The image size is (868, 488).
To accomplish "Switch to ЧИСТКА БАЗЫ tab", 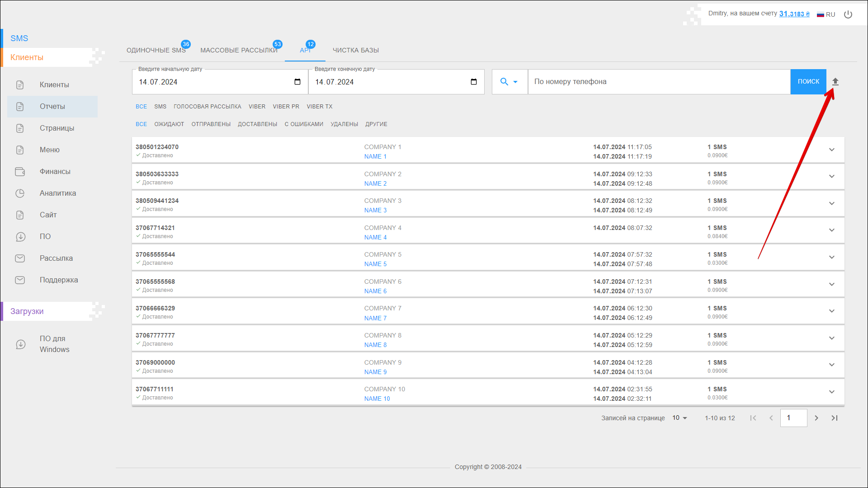I will coord(355,50).
